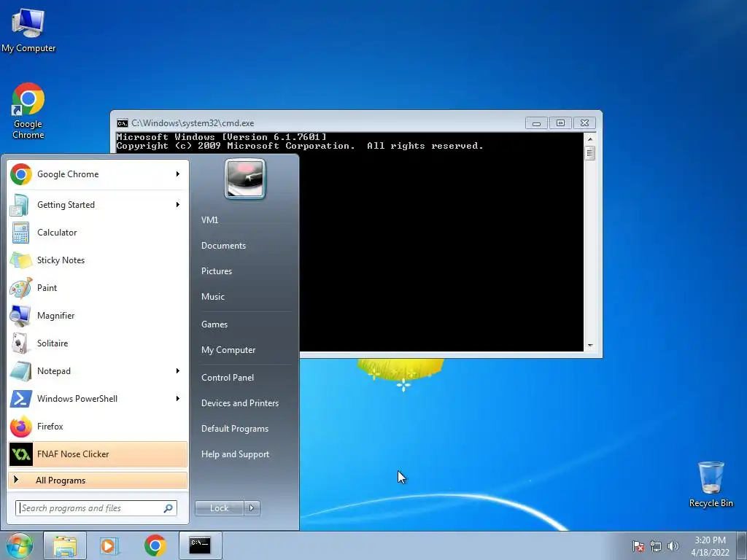The height and width of the screenshot is (560, 747).
Task: Open Music in the Start menu
Action: (212, 297)
